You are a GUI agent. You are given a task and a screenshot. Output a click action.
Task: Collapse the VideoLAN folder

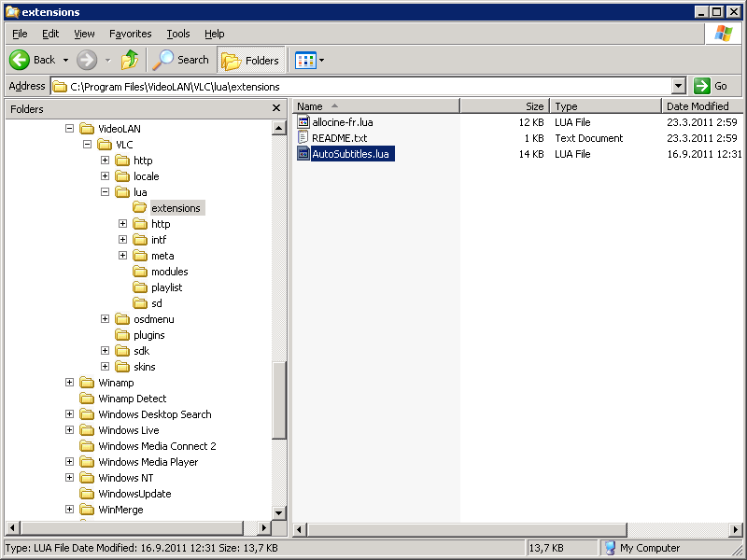(x=69, y=129)
